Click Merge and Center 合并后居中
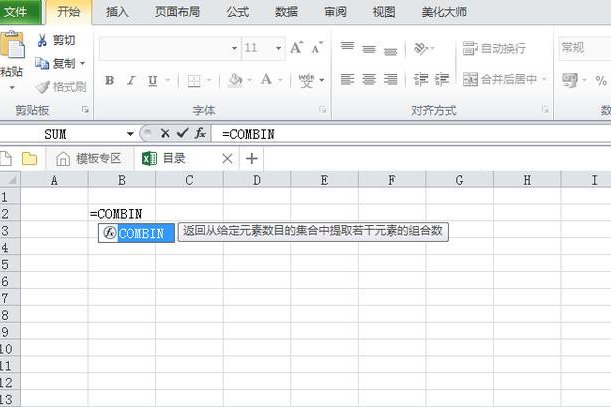Screen dimensions: 611x407 [x=500, y=80]
